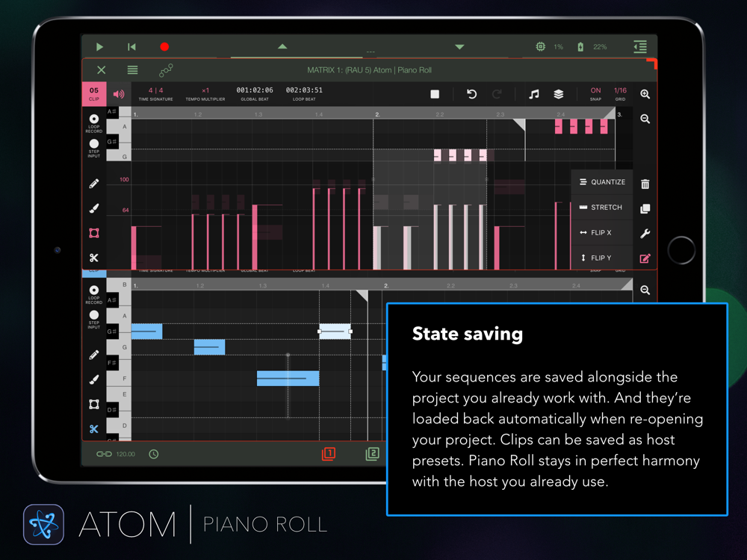The height and width of the screenshot is (560, 747).
Task: Open CPU usage indicator icon
Action: [x=540, y=46]
